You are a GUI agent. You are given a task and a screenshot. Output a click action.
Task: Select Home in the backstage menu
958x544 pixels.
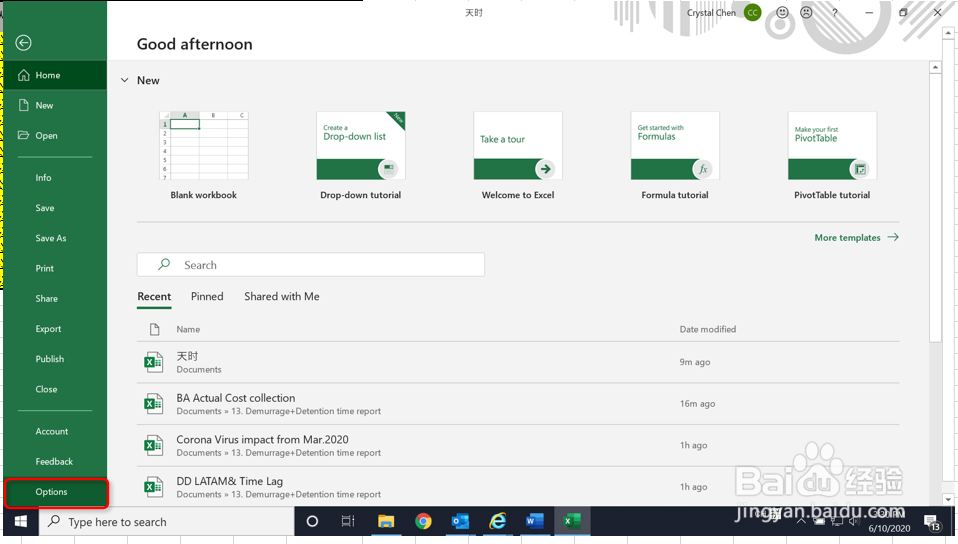(x=55, y=75)
